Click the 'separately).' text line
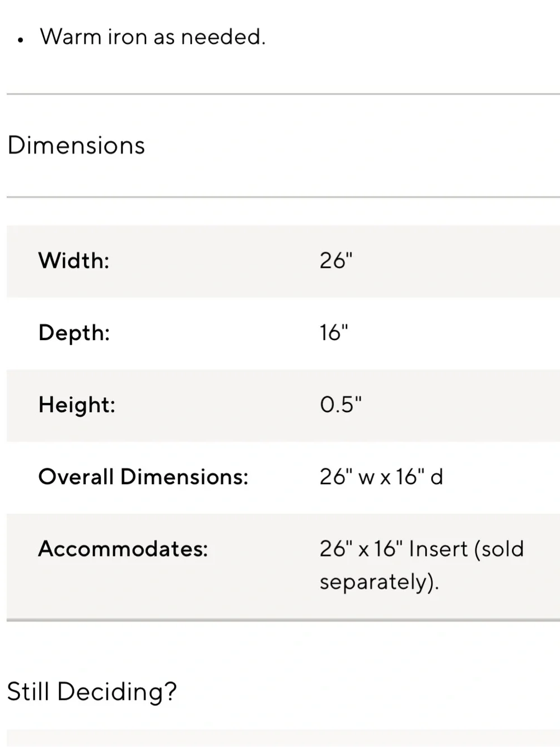This screenshot has width=560, height=747. coord(379,582)
